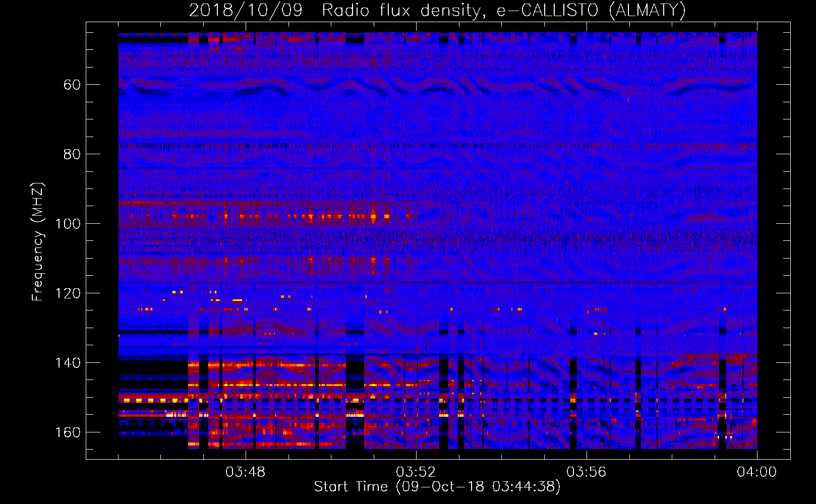Click the 'Frequency (MHZ)' y-axis label
Image resolution: width=816 pixels, height=504 pixels.
click(x=38, y=242)
